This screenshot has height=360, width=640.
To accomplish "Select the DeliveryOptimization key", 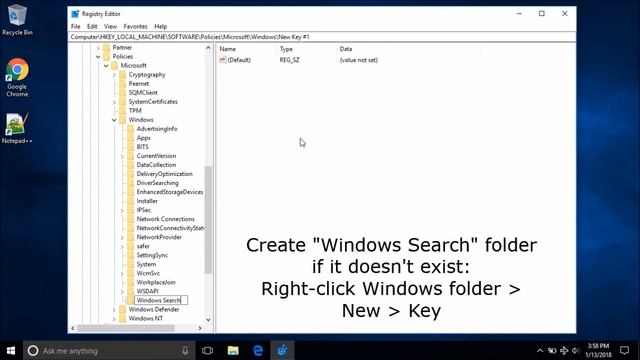I will pos(164,174).
